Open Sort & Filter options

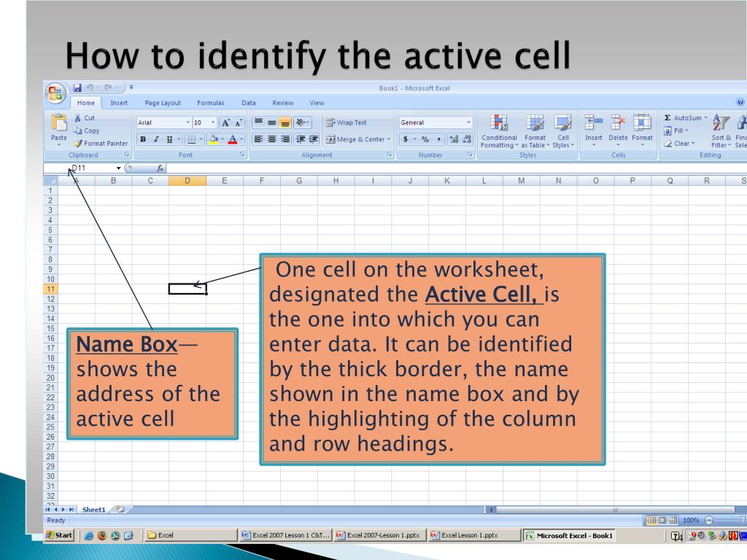click(721, 131)
